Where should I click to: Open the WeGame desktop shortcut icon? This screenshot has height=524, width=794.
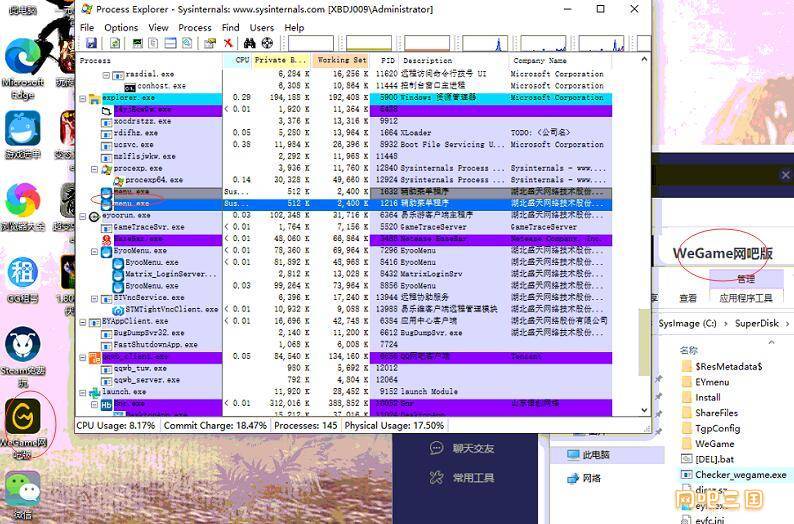(x=23, y=417)
